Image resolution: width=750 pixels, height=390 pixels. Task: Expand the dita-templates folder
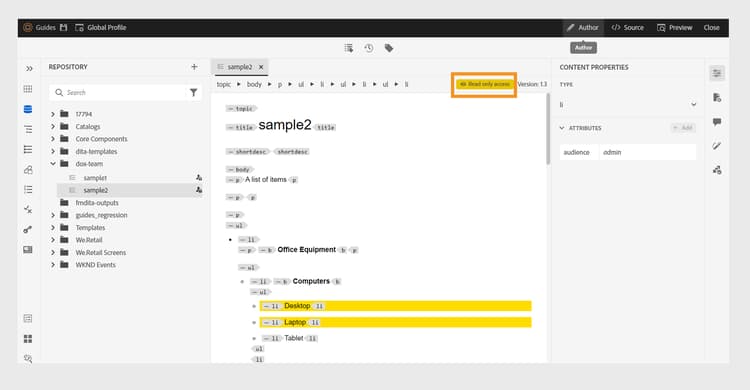click(53, 151)
